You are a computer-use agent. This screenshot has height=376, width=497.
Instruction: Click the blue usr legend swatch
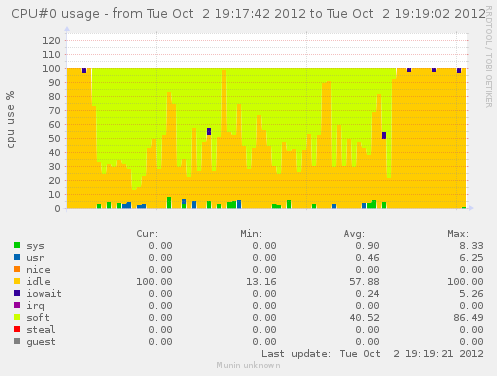[17, 257]
